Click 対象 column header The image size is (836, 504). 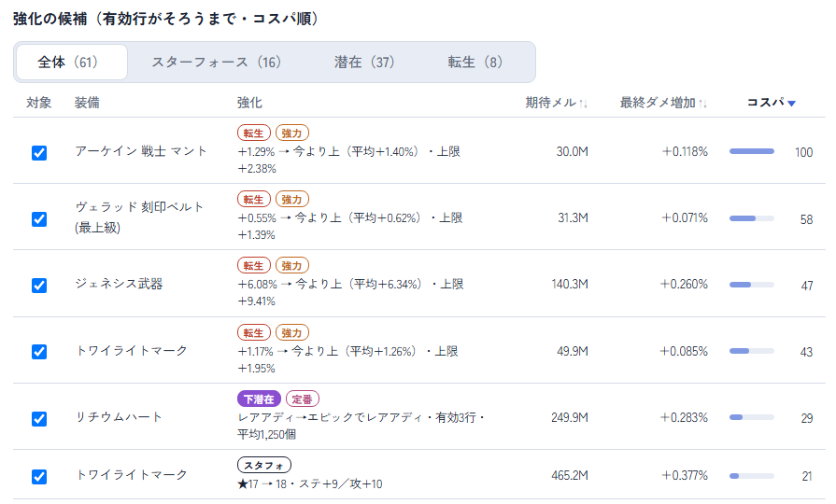(39, 103)
